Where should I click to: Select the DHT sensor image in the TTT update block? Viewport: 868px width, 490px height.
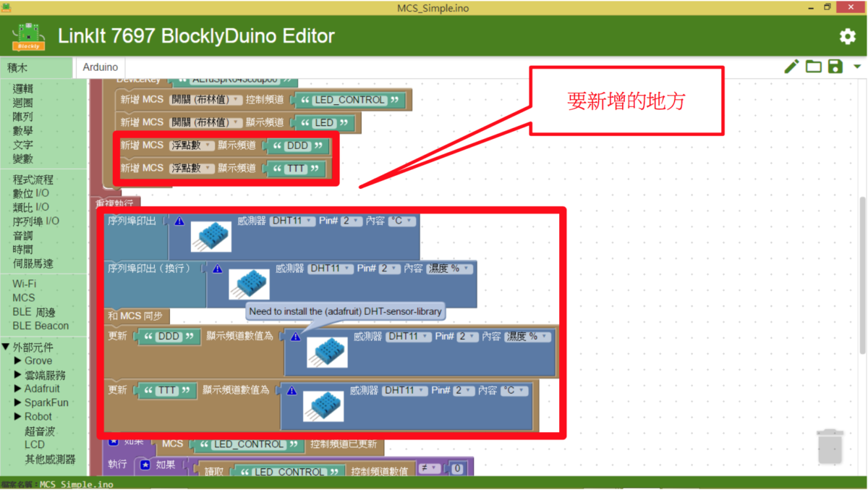tap(323, 406)
